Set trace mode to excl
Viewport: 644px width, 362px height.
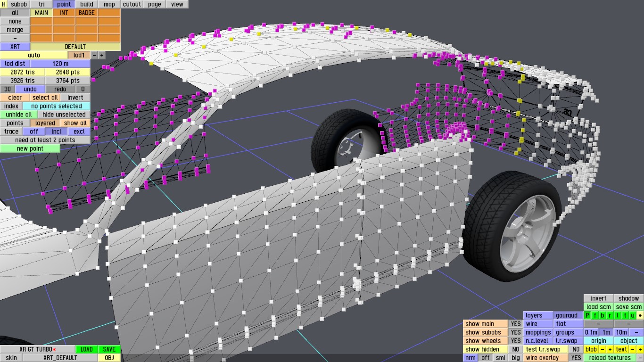(x=79, y=132)
